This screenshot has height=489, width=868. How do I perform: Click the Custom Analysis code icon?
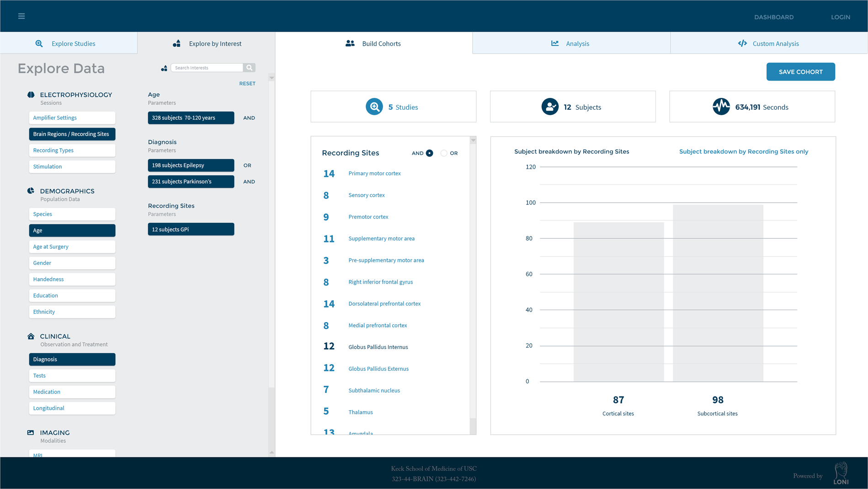tap(742, 43)
